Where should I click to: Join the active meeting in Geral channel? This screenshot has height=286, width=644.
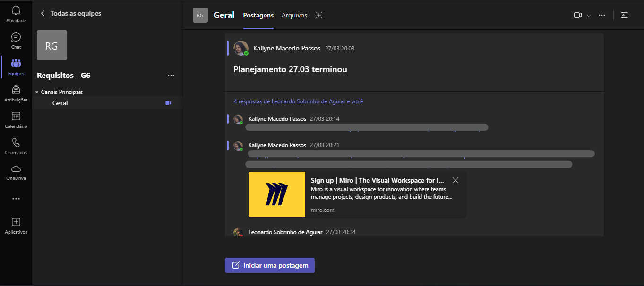[168, 102]
